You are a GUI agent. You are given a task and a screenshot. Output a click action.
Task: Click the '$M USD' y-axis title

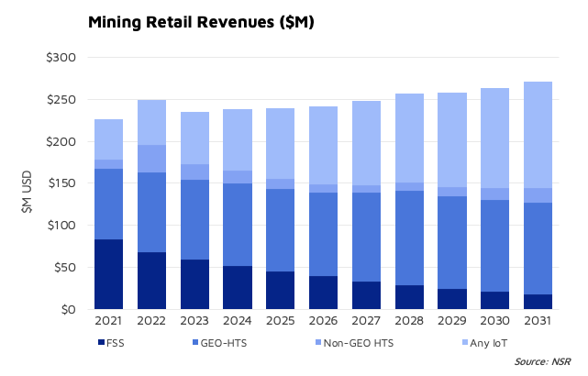27,192
